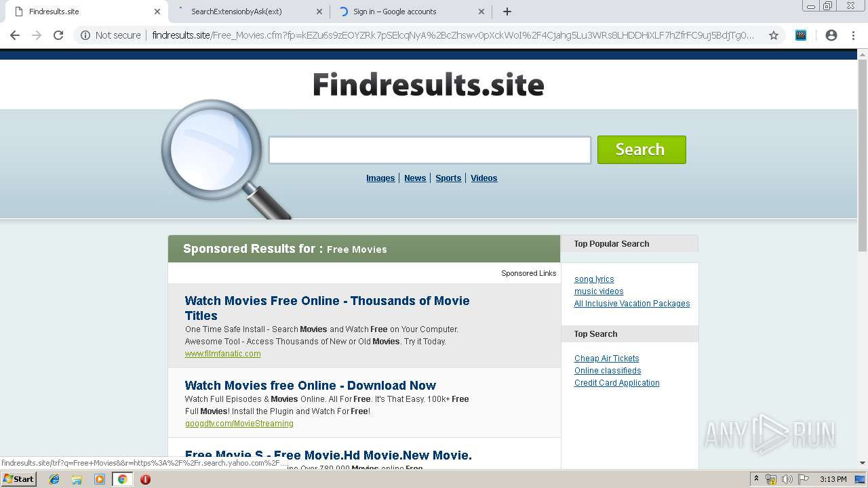Visit the www.filmfanatic.com link
The height and width of the screenshot is (488, 868).
click(x=223, y=354)
